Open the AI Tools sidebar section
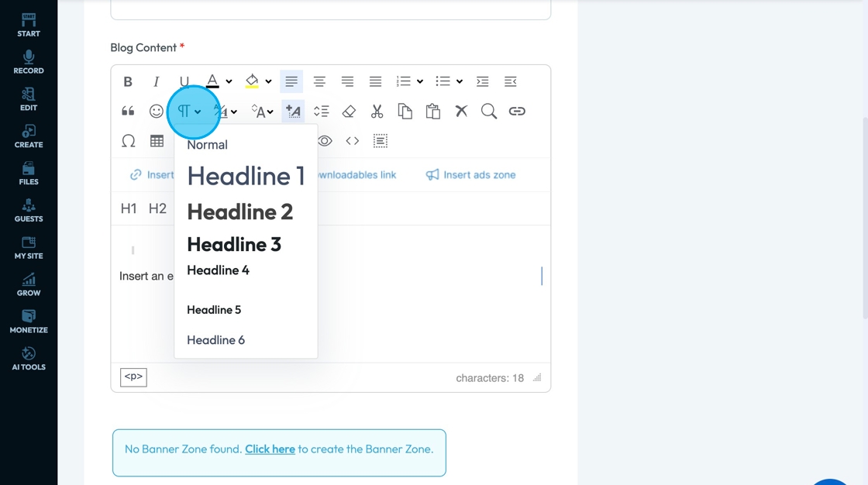 28,359
